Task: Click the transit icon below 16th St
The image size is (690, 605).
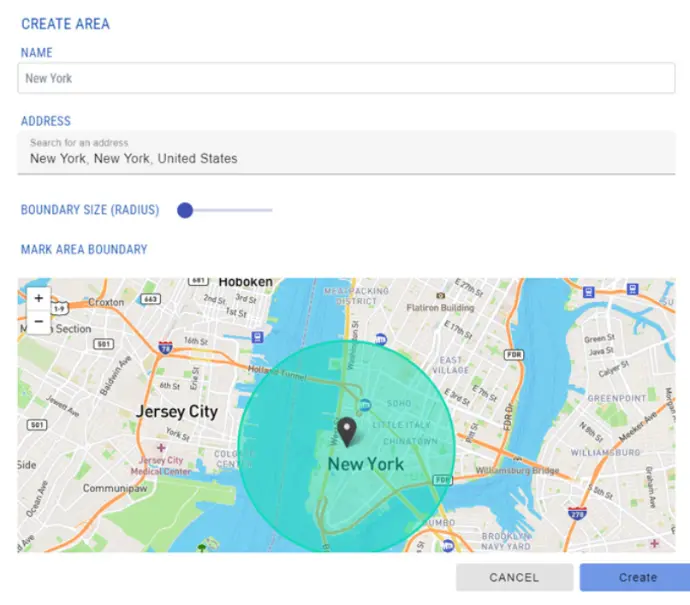Action: click(257, 337)
